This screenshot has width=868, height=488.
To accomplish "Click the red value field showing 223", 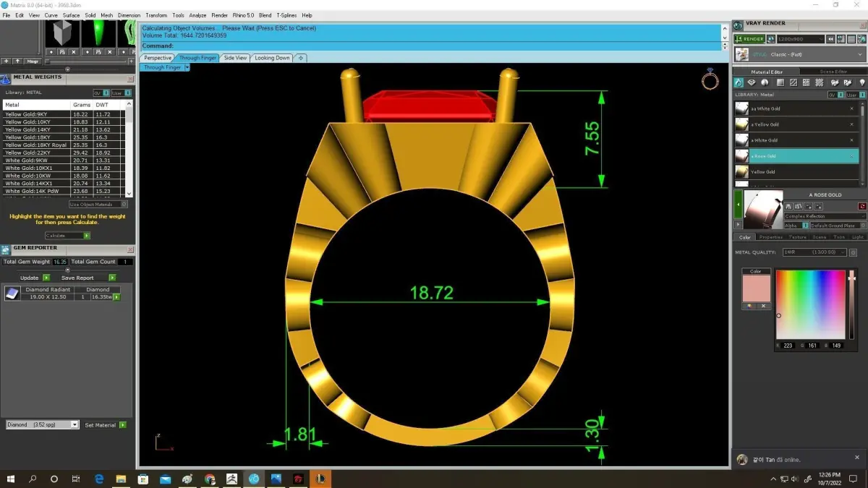I will [788, 346].
